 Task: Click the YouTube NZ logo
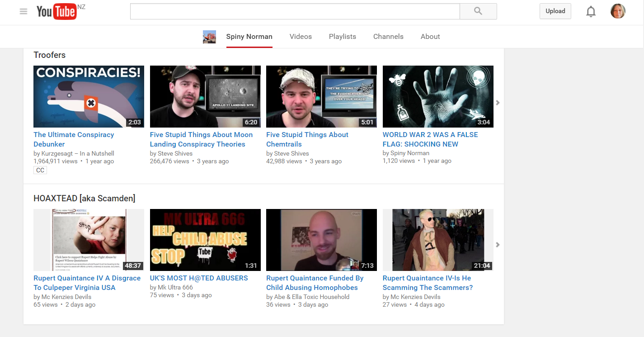click(x=61, y=11)
